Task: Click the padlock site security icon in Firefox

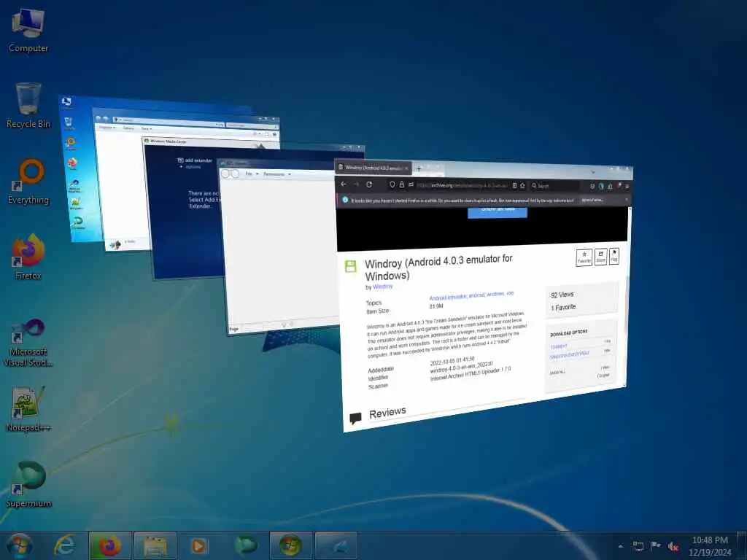Action: pyautogui.click(x=402, y=184)
